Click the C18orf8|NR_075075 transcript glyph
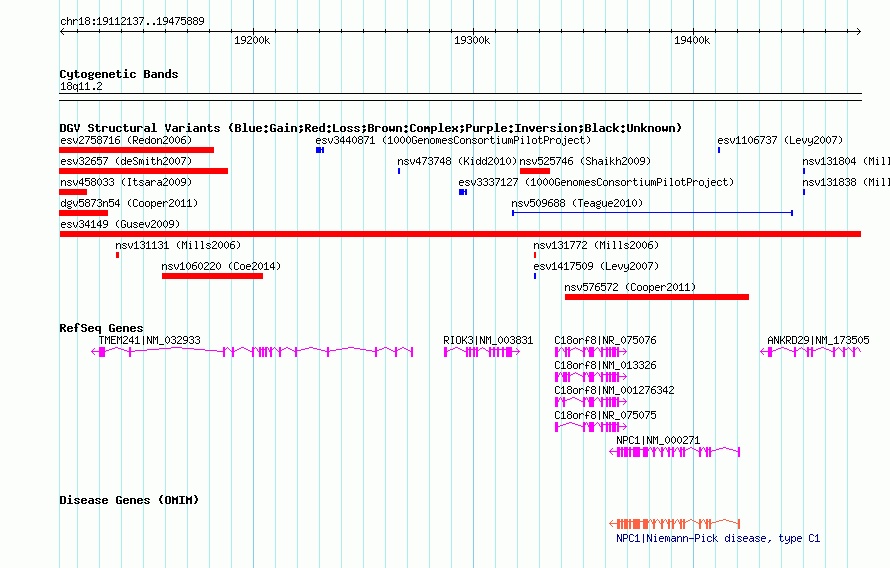 [x=591, y=427]
